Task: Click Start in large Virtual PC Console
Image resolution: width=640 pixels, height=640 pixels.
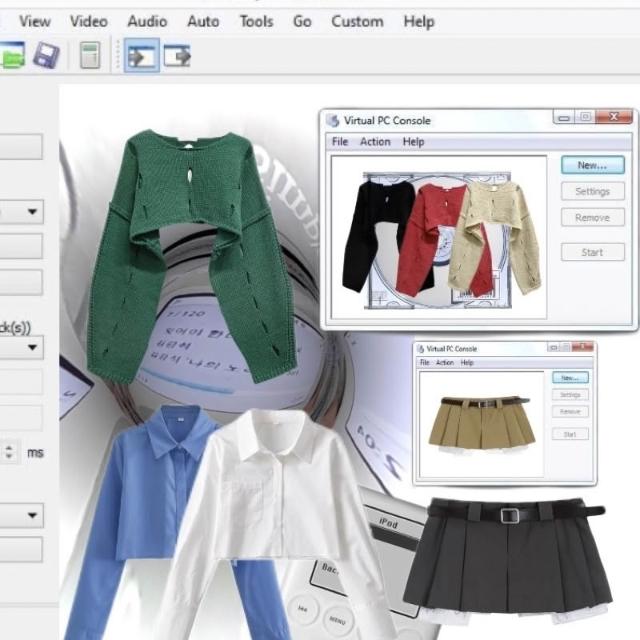Action: 593,252
